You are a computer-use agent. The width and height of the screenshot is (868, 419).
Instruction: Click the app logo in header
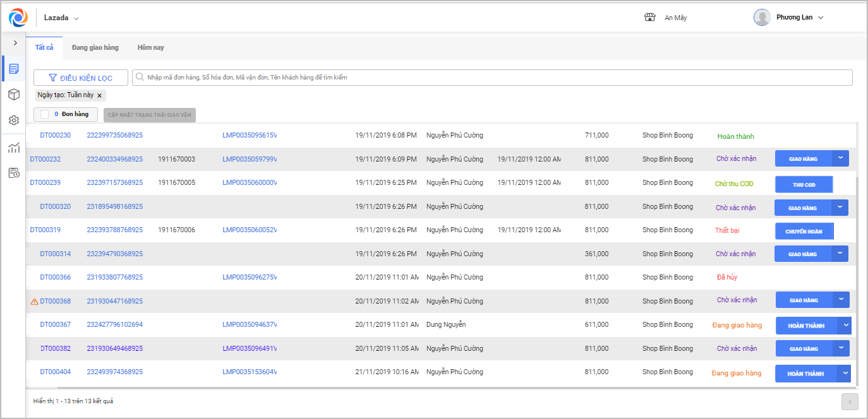(x=18, y=18)
